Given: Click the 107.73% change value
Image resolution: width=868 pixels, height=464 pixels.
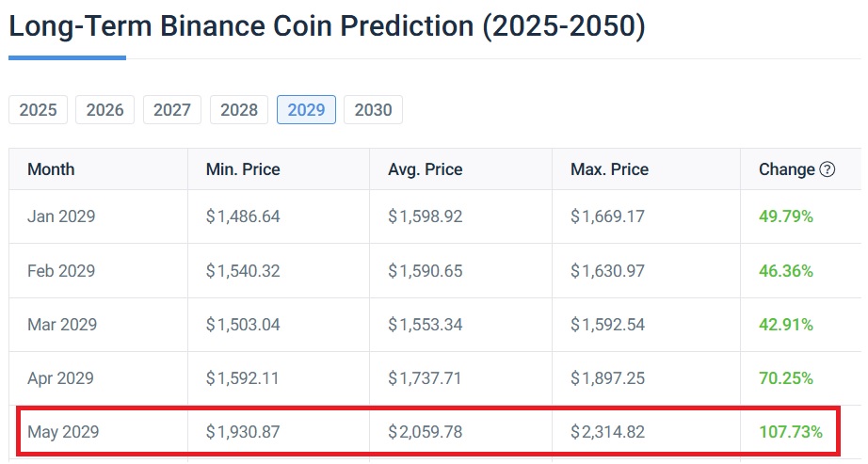Looking at the screenshot, I should click(791, 433).
